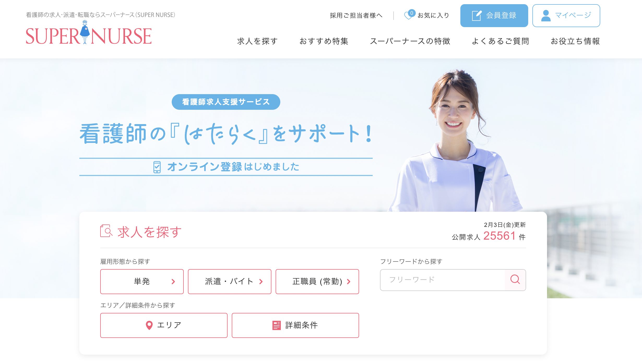The image size is (642, 364).
Task: Open the おすすめ特集 navigation menu
Action: [x=324, y=41]
